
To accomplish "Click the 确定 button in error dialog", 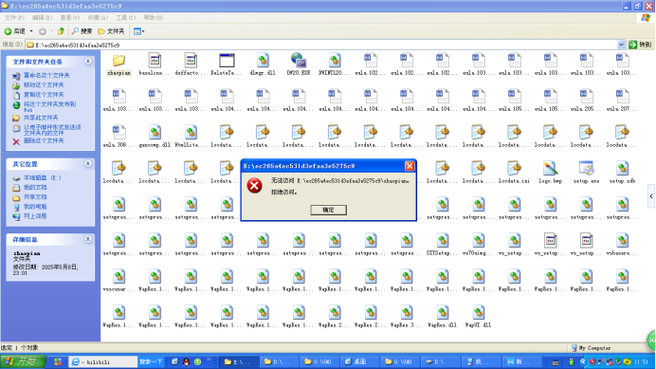I will (328, 210).
